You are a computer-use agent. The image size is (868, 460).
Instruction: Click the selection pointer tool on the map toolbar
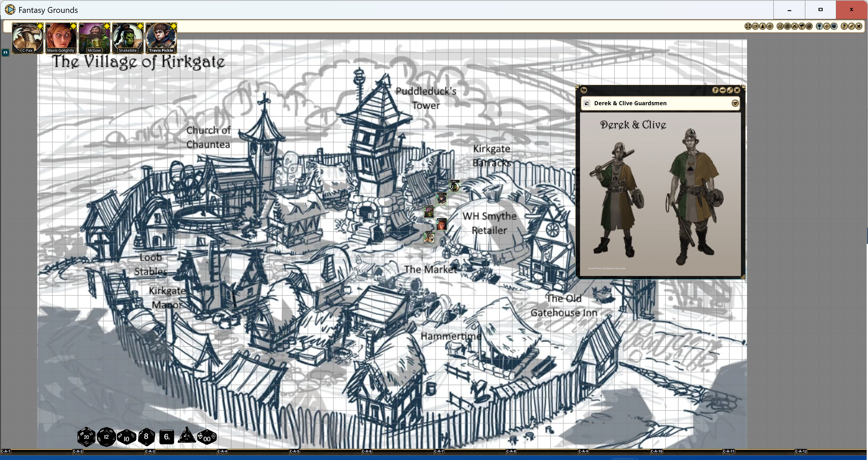[x=780, y=26]
